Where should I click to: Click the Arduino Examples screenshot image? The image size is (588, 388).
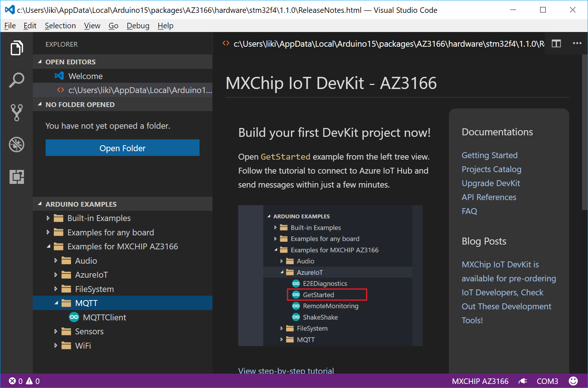tap(330, 275)
